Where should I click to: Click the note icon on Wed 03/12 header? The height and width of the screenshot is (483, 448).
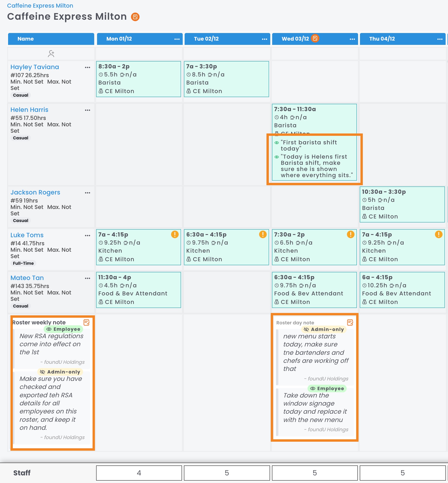[315, 38]
